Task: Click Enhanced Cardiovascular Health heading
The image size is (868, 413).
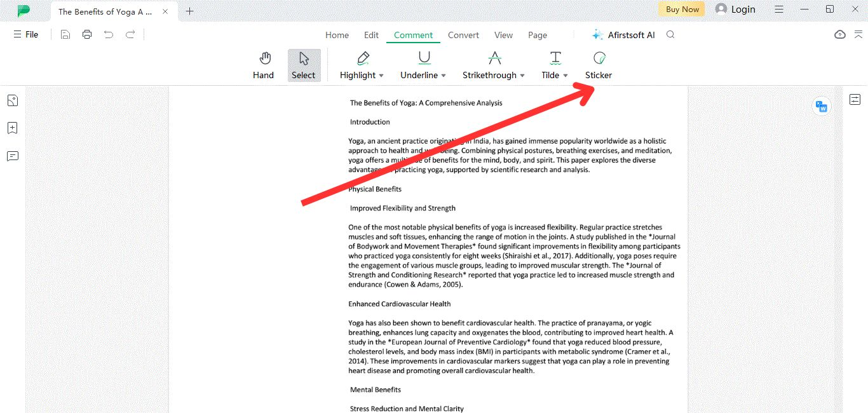Action: pos(400,304)
